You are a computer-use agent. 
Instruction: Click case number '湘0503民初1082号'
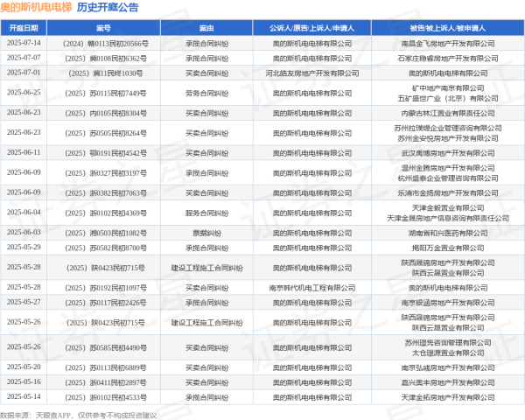(106, 233)
